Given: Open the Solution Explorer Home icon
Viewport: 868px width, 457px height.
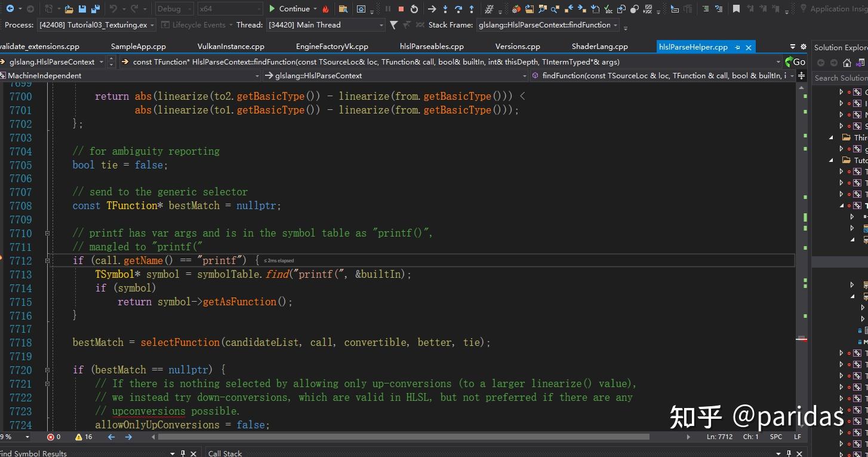Looking at the screenshot, I should coord(847,63).
